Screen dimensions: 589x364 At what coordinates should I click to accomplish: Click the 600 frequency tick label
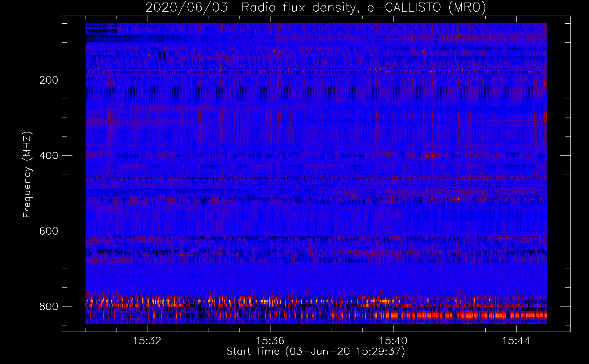(x=48, y=231)
